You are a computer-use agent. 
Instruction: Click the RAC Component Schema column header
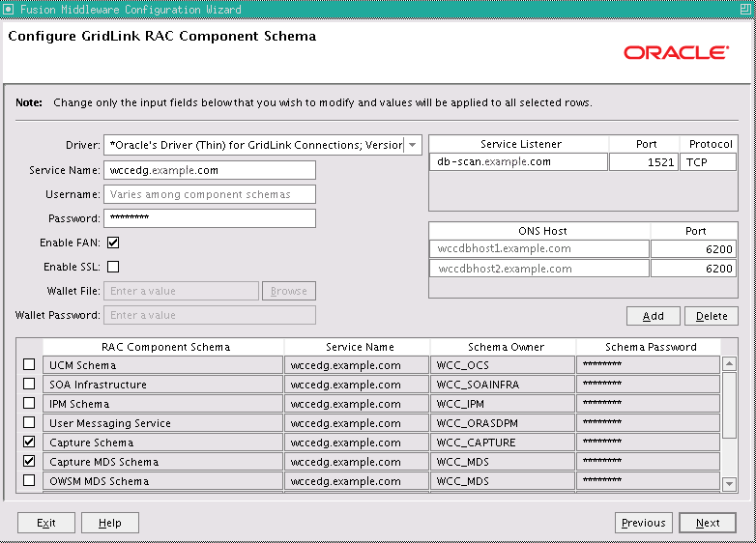click(163, 347)
